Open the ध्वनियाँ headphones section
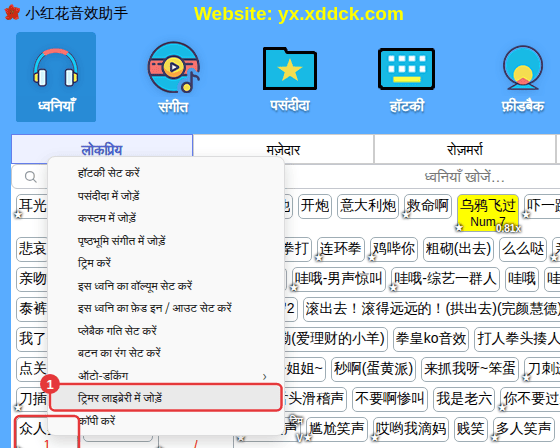Viewport: 560px width, 448px height. pyautogui.click(x=56, y=77)
